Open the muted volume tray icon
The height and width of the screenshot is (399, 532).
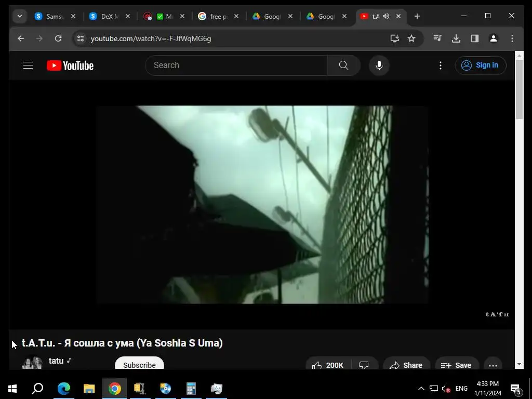click(446, 389)
